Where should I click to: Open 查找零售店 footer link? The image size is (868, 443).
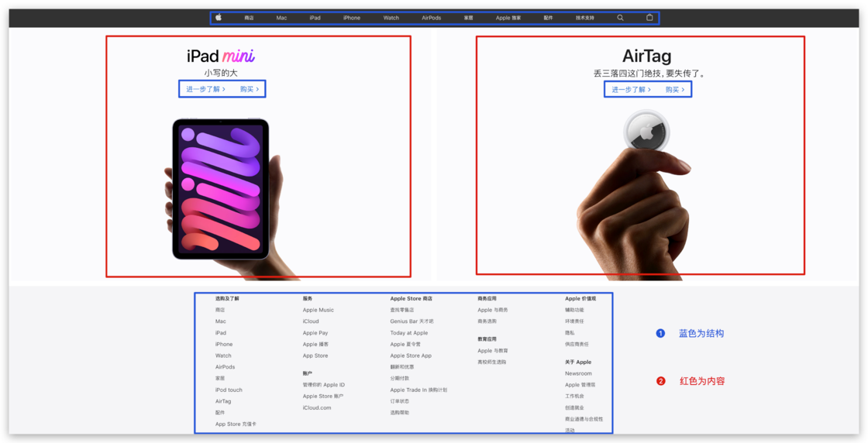click(x=402, y=311)
